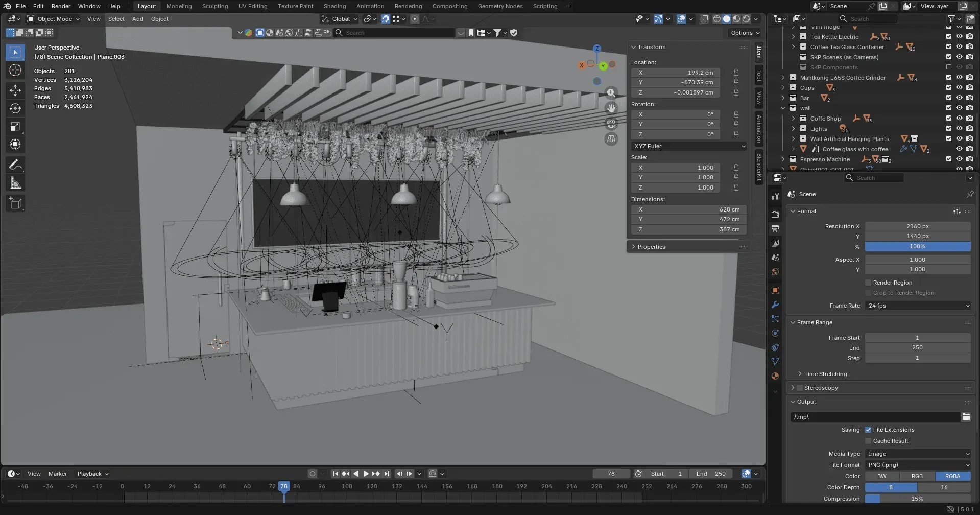The height and width of the screenshot is (515, 980).
Task: Click the pan view hand icon
Action: 611,108
